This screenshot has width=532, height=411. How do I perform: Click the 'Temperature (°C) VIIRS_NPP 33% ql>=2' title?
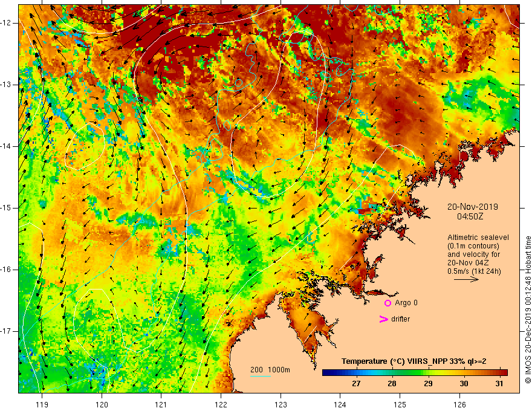(414, 361)
